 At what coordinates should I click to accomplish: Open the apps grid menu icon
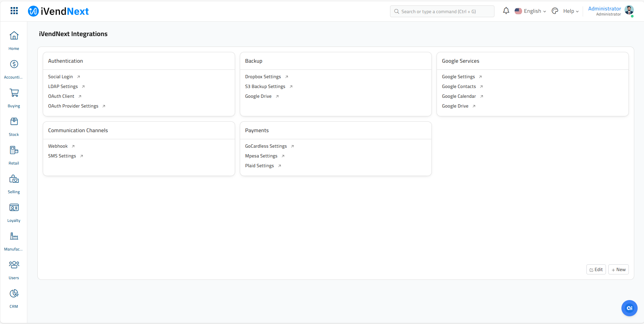pyautogui.click(x=14, y=11)
